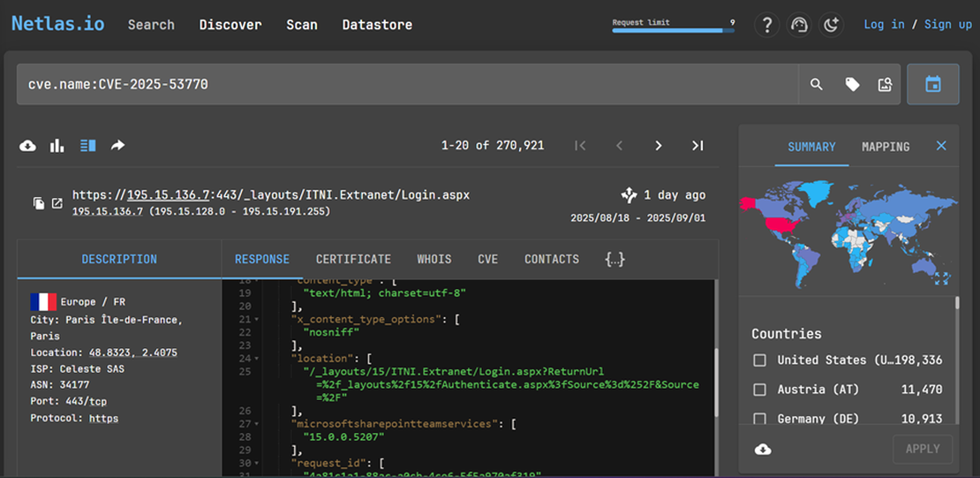Image resolution: width=980 pixels, height=478 pixels.
Task: Click the Request limit progress bar
Action: (x=673, y=30)
